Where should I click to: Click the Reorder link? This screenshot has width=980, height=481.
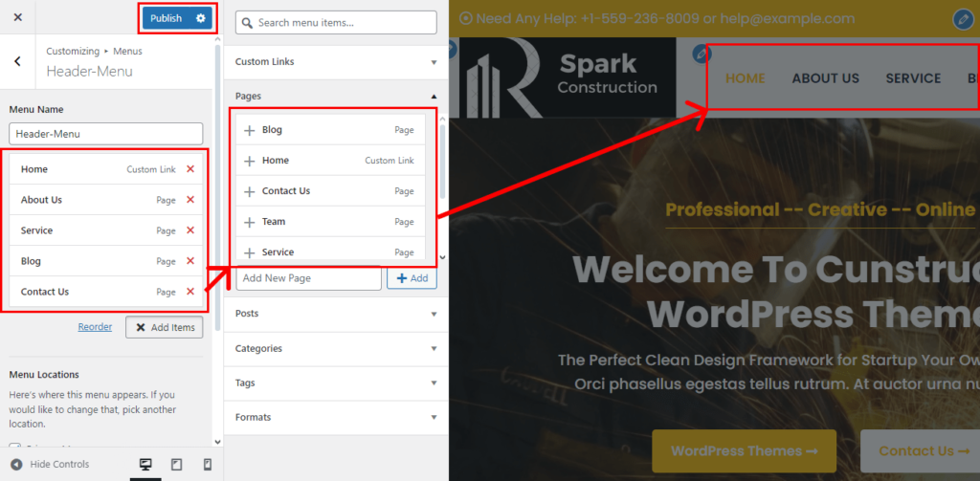[95, 327]
